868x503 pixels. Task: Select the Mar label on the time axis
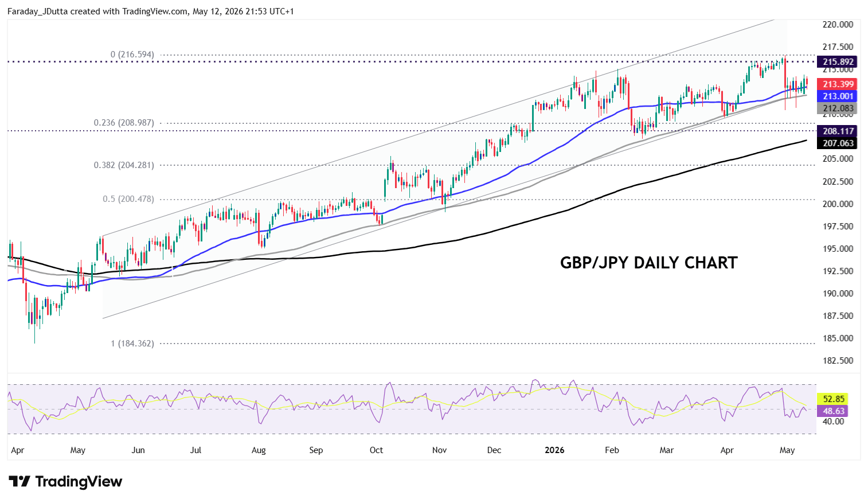point(667,450)
